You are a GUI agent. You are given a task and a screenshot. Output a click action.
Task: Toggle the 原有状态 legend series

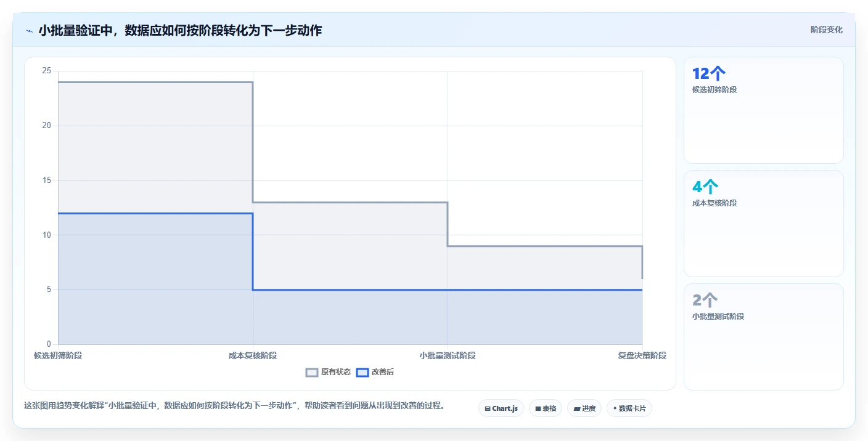click(329, 372)
